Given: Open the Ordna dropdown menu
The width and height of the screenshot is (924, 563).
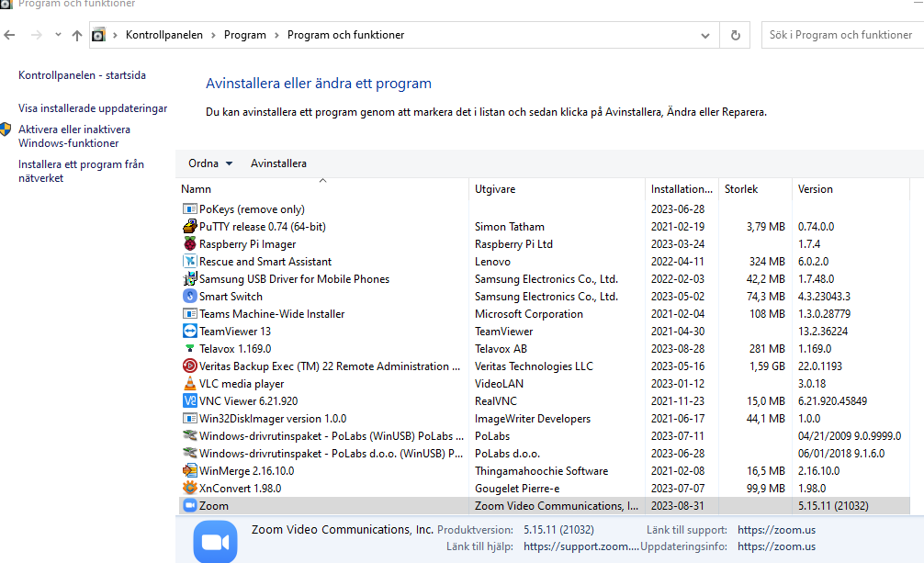Looking at the screenshot, I should pos(210,163).
